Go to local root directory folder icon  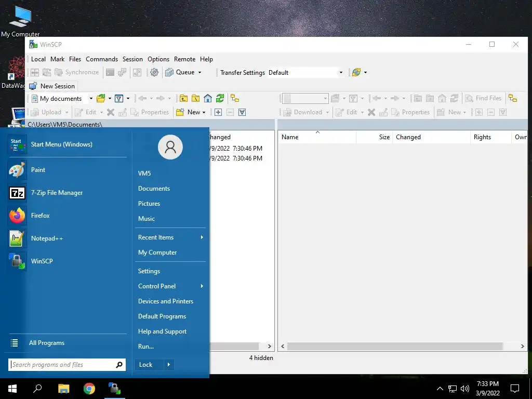tap(196, 98)
